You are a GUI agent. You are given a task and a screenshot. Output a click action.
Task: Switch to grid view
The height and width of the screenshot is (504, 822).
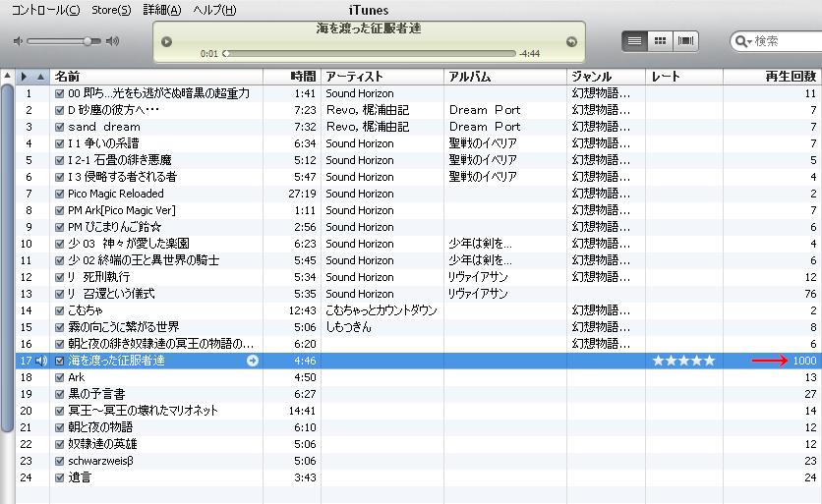pyautogui.click(x=660, y=41)
